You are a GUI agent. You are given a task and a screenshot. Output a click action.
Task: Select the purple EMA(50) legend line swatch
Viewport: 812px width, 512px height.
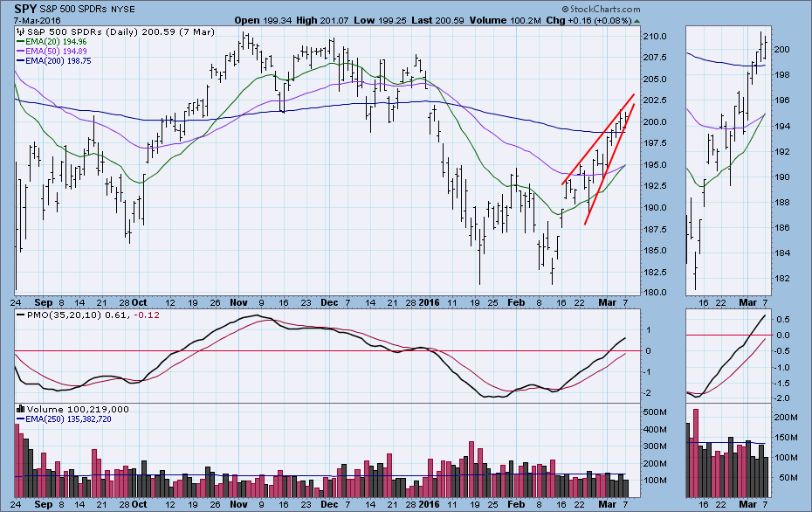pyautogui.click(x=21, y=52)
